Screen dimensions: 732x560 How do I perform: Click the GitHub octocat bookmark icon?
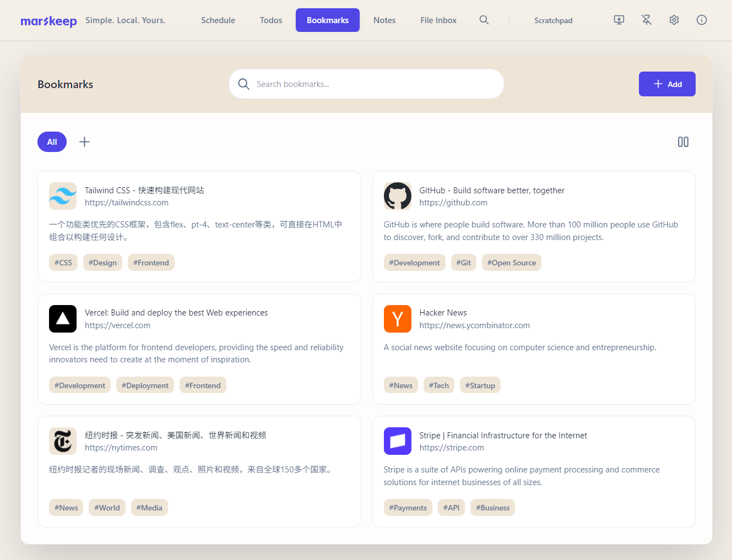point(398,196)
